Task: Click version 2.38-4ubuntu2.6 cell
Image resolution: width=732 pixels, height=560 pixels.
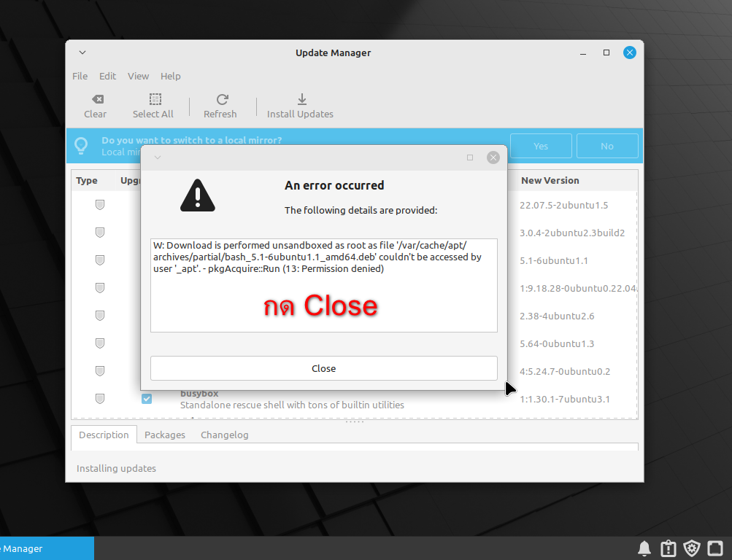Action: (557, 316)
